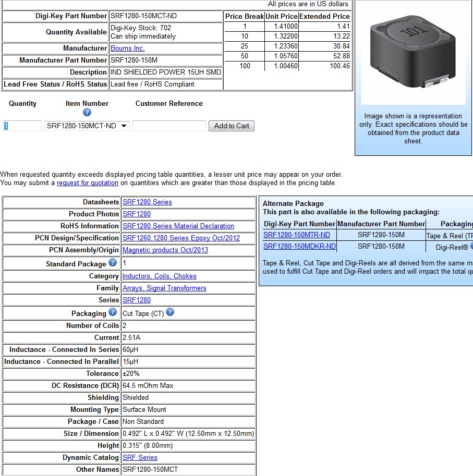Open SRF1260,1280 Series Epoxy Oct/2012 link

181,238
